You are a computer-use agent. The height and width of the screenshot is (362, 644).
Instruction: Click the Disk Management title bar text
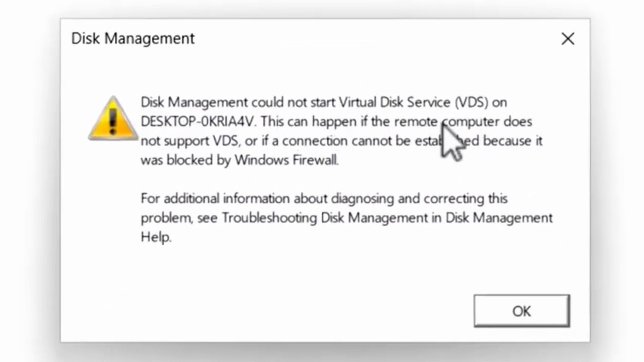pyautogui.click(x=133, y=39)
